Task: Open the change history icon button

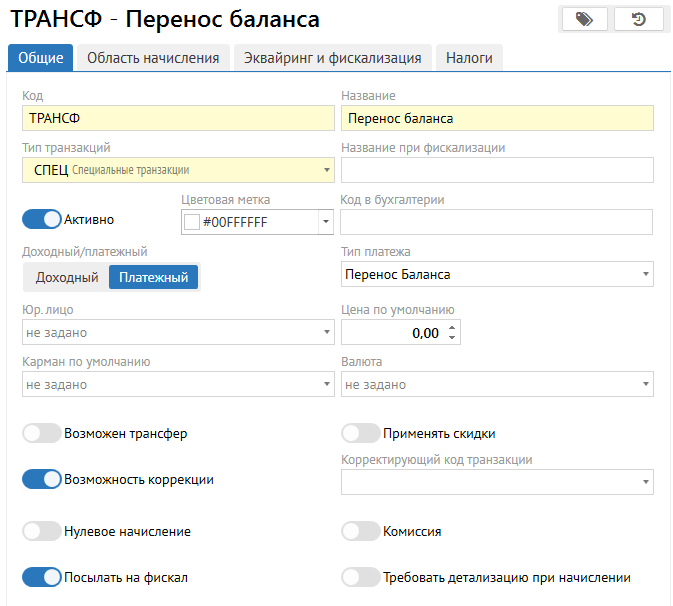Action: 638,19
